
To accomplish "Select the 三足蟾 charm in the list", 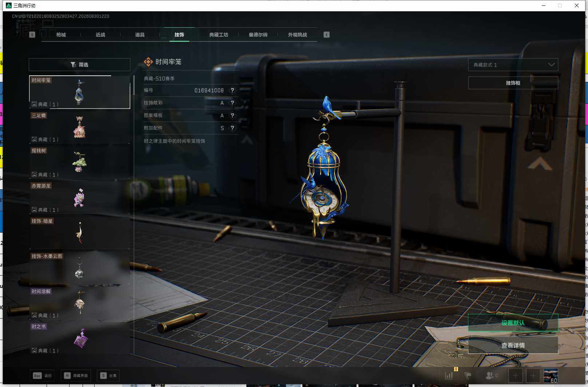I will [x=80, y=127].
